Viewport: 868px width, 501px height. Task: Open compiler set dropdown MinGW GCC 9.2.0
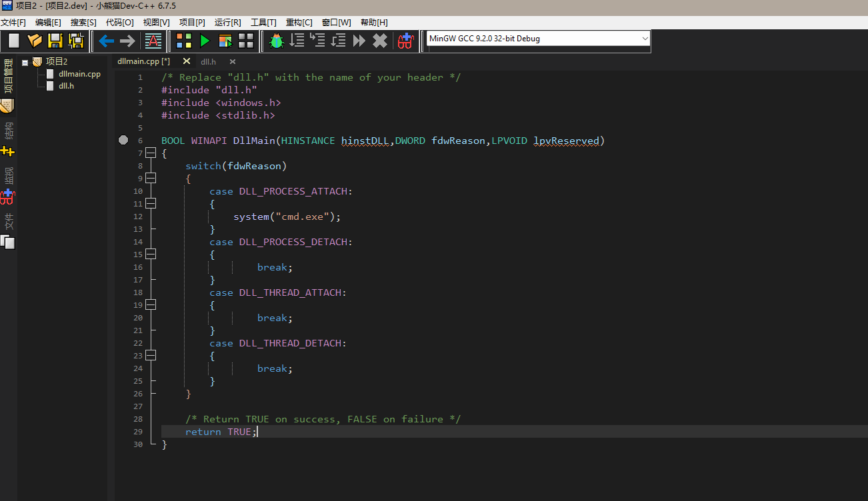tap(539, 39)
